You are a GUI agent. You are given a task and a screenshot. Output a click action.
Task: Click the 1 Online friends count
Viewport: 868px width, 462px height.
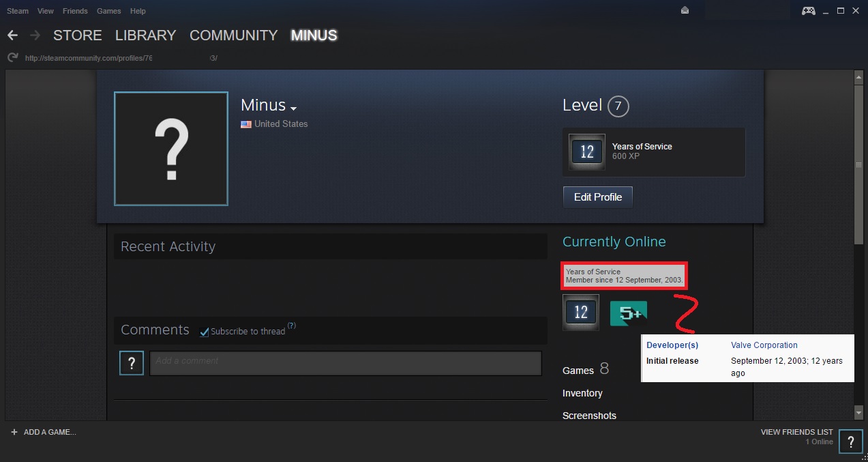coord(819,442)
